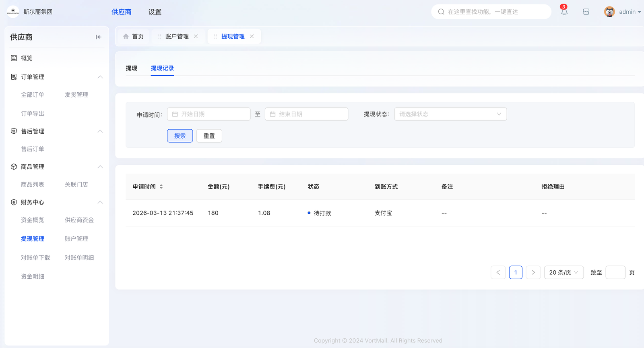Open the 提现状态 status dropdown
Screen dimensions: 644x348
[450, 114]
